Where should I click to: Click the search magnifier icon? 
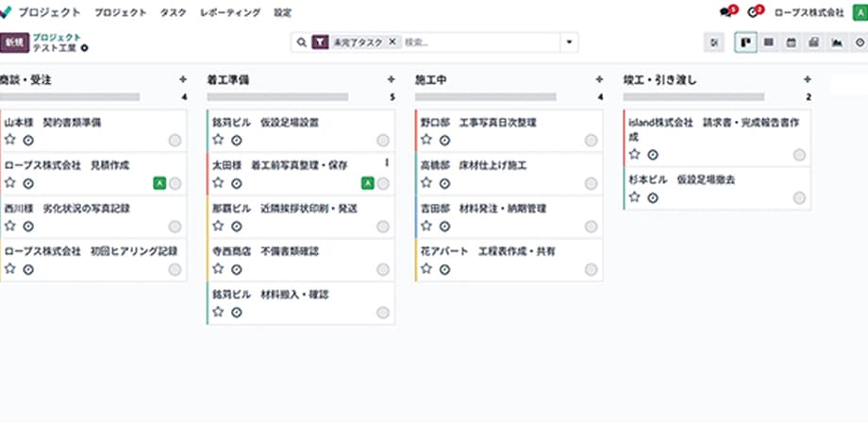[x=302, y=42]
